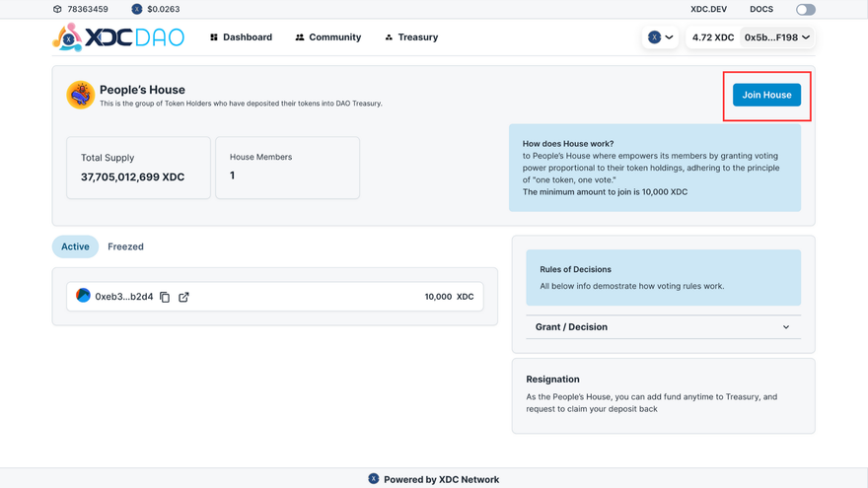
Task: Expand the Grant / Decision section
Action: [663, 327]
